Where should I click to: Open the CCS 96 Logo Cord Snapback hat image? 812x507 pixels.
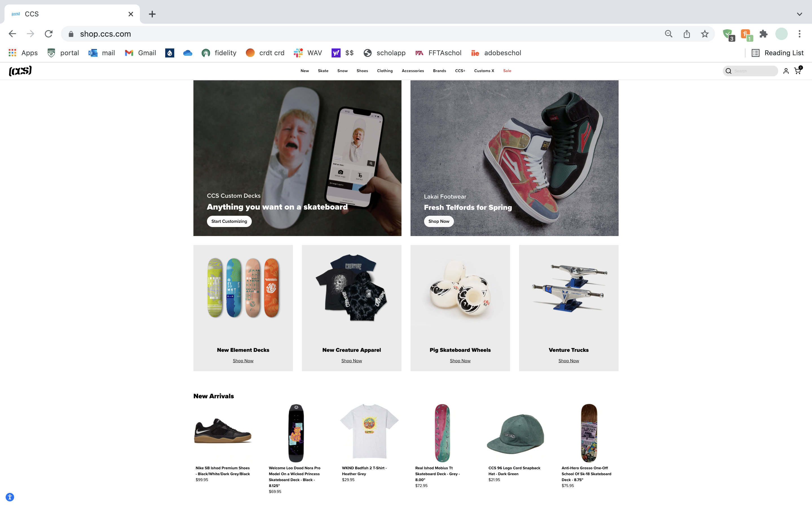coord(515,433)
